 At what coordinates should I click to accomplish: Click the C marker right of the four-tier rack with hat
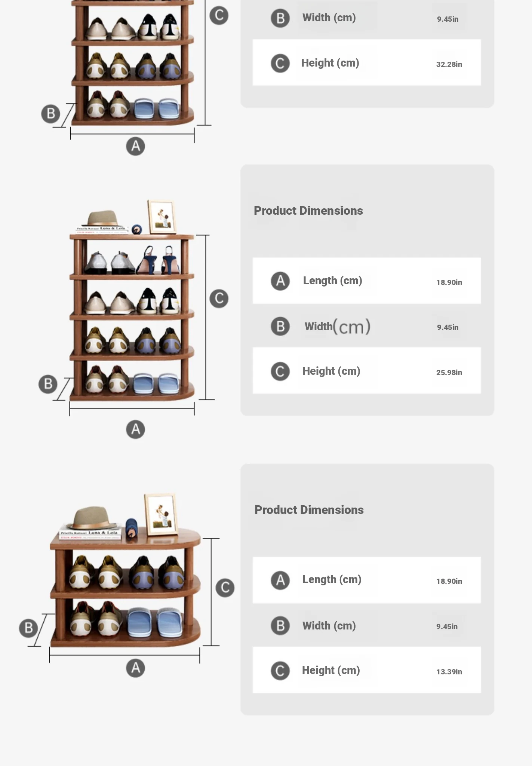(219, 298)
